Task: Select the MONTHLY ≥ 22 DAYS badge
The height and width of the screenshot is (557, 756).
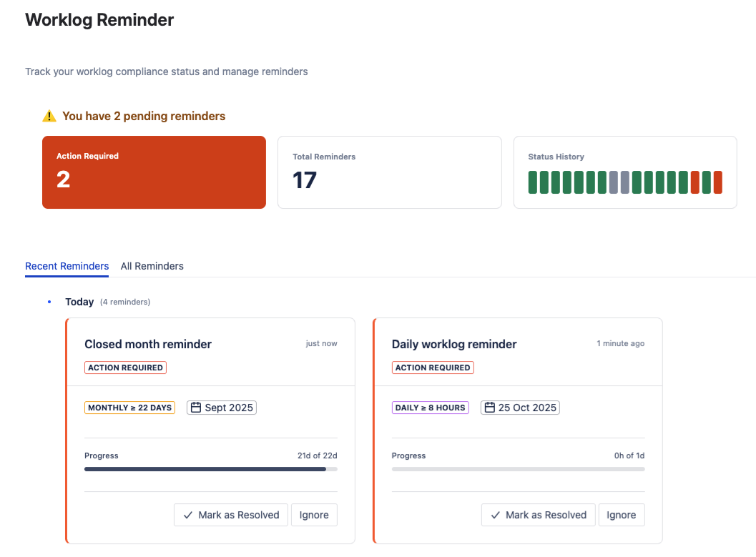Action: (x=129, y=407)
